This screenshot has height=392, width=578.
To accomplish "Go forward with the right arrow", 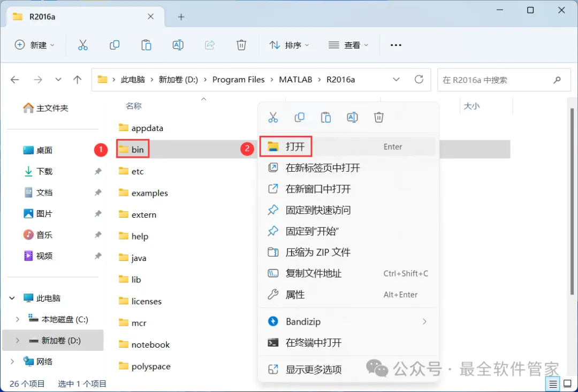I will [x=37, y=80].
